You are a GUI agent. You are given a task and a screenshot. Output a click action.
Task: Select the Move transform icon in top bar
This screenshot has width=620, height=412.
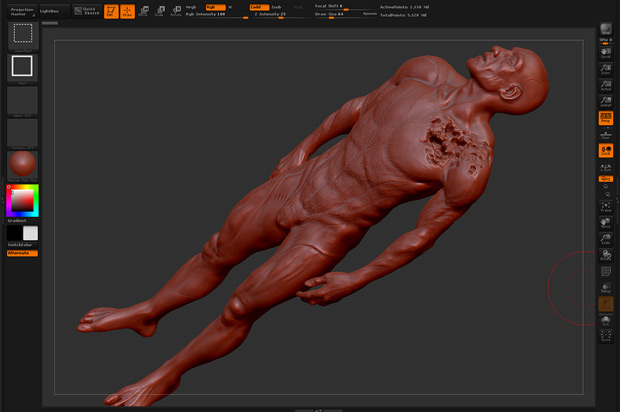pyautogui.click(x=144, y=11)
